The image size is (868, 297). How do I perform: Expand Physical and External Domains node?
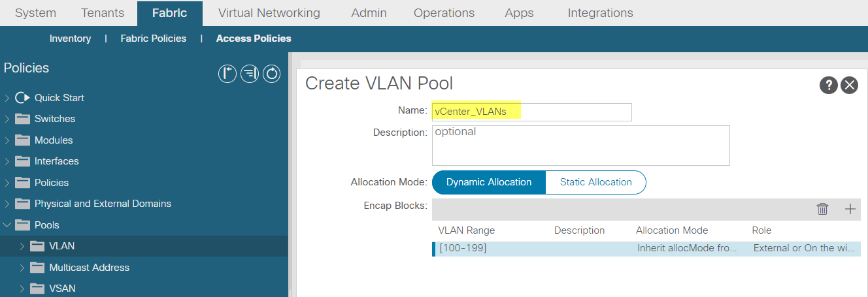(7, 204)
